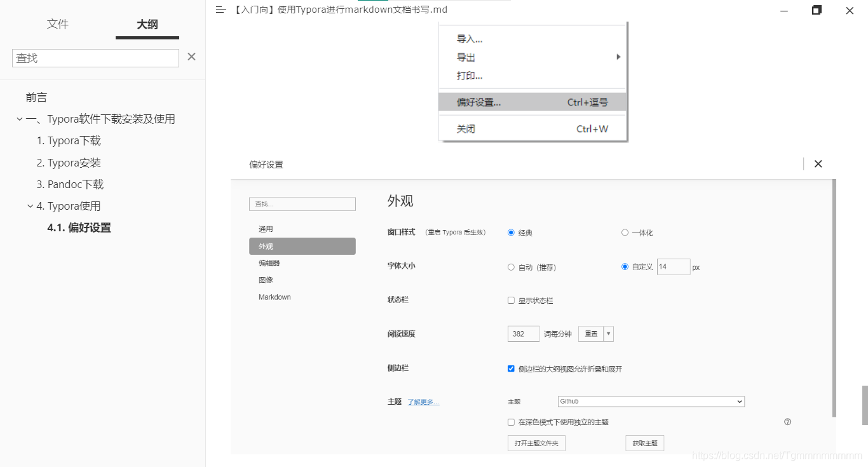868x467 pixels.
Task: Check 在深色模式下使用独立的主题
Action: coord(511,421)
